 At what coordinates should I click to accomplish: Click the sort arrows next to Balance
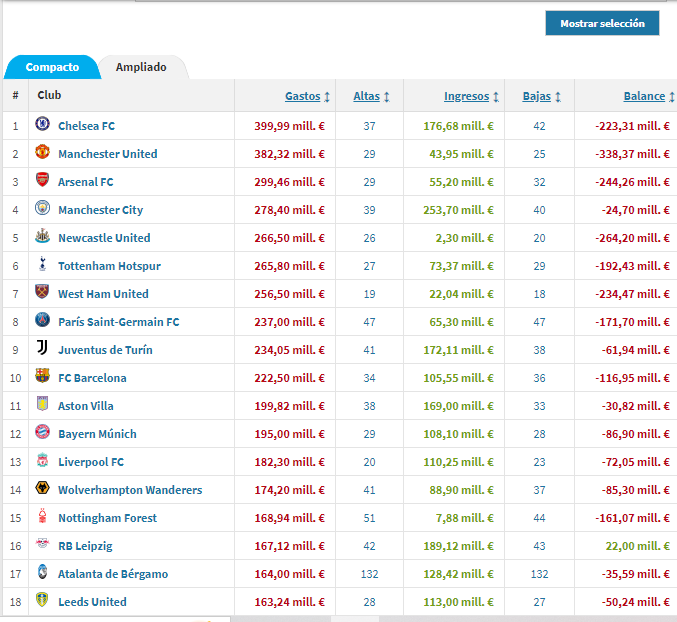[x=672, y=97]
